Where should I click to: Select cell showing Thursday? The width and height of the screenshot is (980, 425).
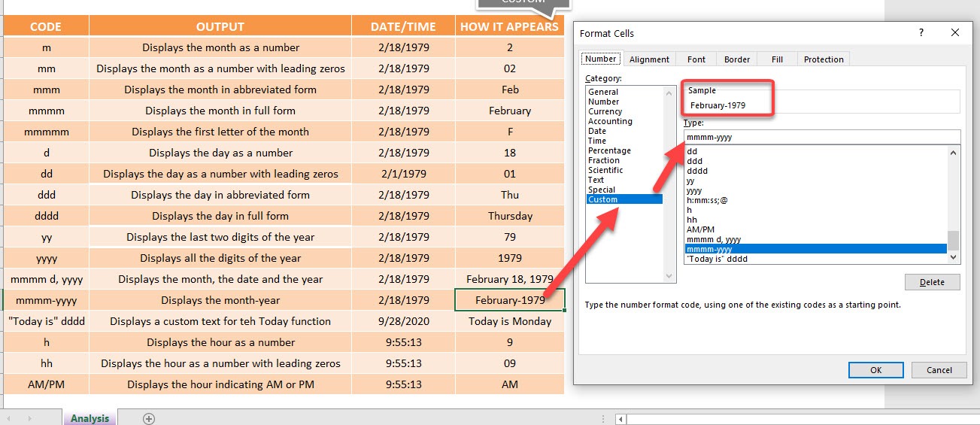(510, 216)
